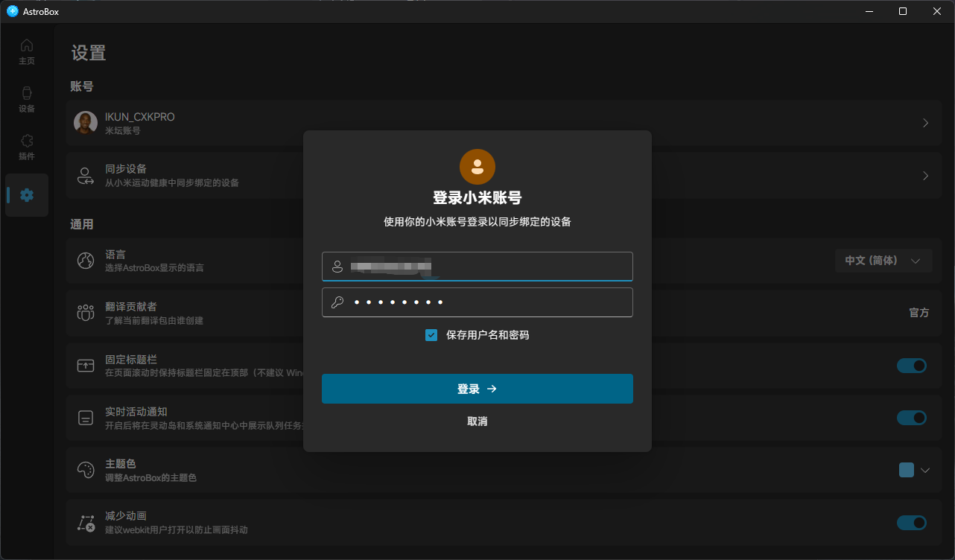
Task: Click the 登录小米账号 dialog title
Action: click(477, 198)
